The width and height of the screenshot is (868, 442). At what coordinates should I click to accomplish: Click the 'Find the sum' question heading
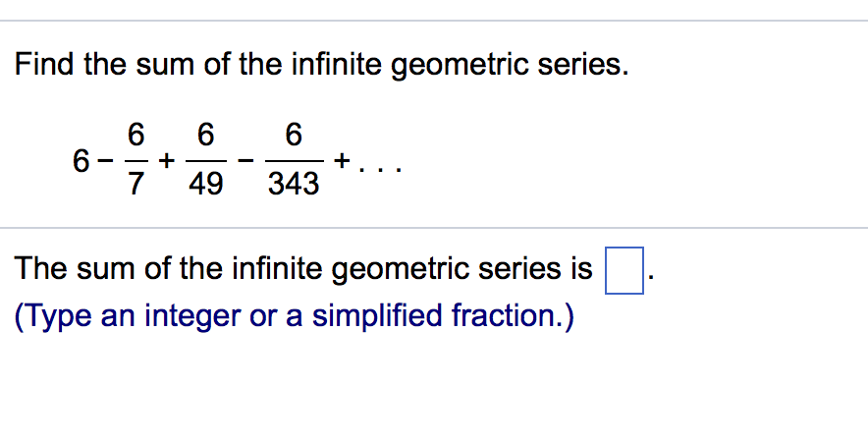coord(320,66)
